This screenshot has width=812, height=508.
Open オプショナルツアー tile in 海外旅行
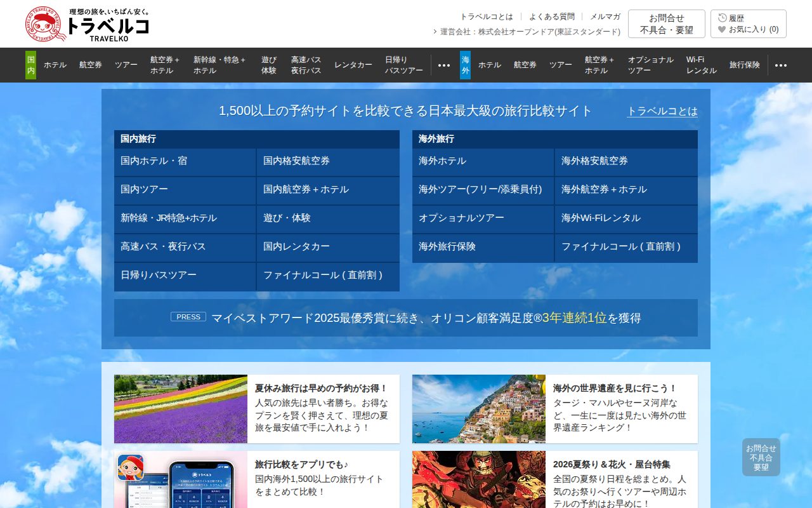coord(483,219)
